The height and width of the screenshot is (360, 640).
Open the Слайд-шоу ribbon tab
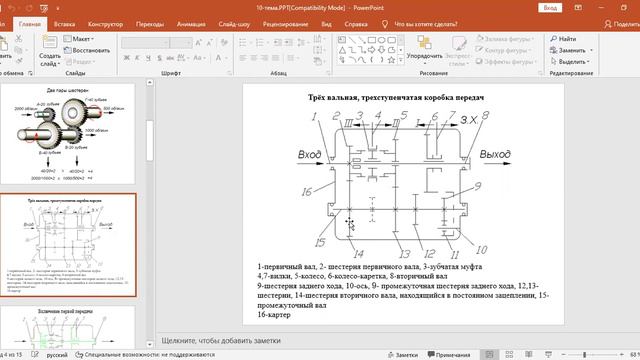pyautogui.click(x=234, y=24)
